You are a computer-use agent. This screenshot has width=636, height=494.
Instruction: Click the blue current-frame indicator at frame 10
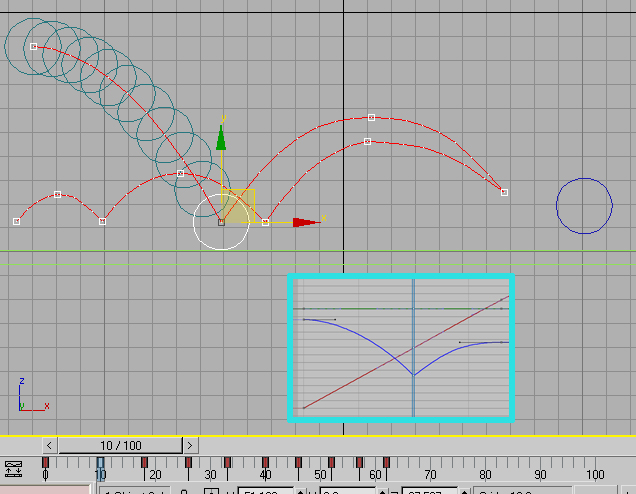point(100,469)
